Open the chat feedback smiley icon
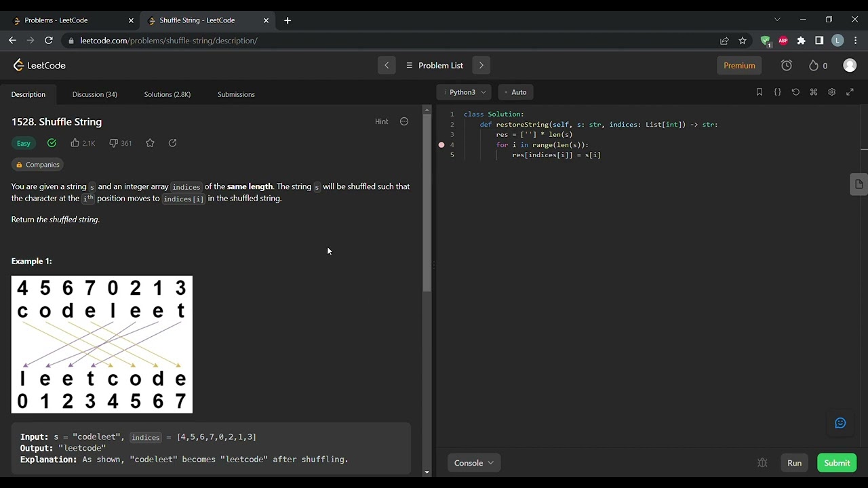Viewport: 868px width, 488px height. tap(840, 424)
